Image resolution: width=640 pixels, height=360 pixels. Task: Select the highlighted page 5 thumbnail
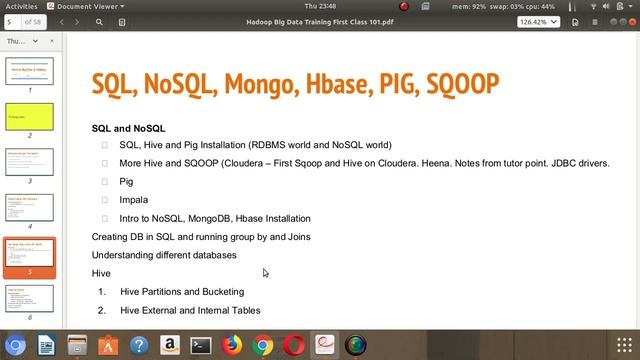[x=29, y=253]
